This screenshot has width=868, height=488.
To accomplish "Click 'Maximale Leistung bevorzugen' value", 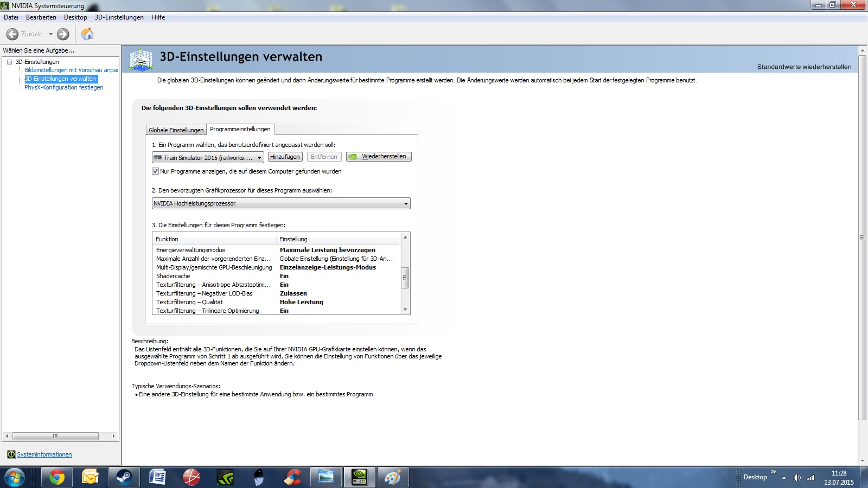I will [x=327, y=250].
